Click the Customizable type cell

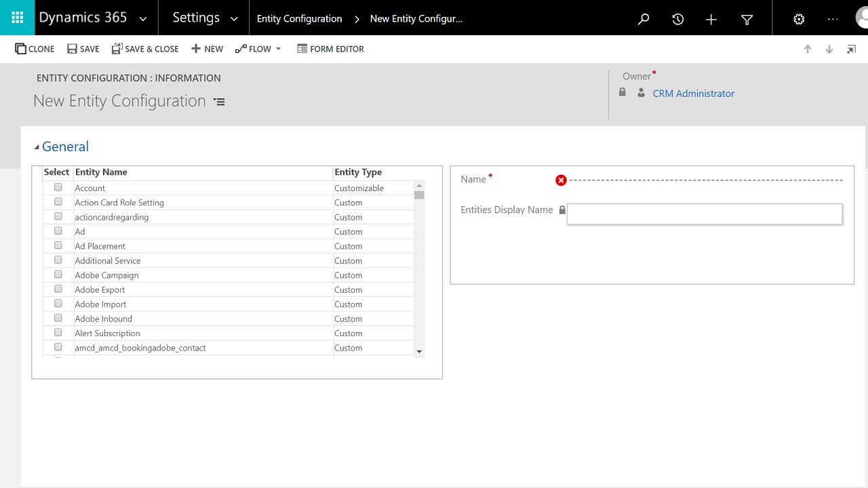359,188
